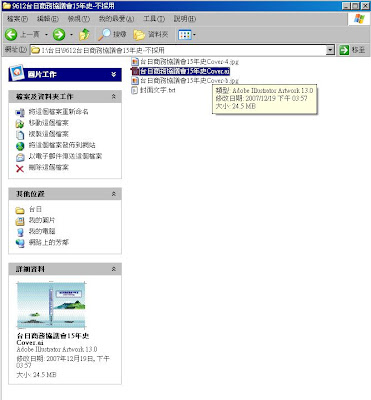
Task: Select file 台日商務協議會15年史Cover.ai
Action: point(185,71)
